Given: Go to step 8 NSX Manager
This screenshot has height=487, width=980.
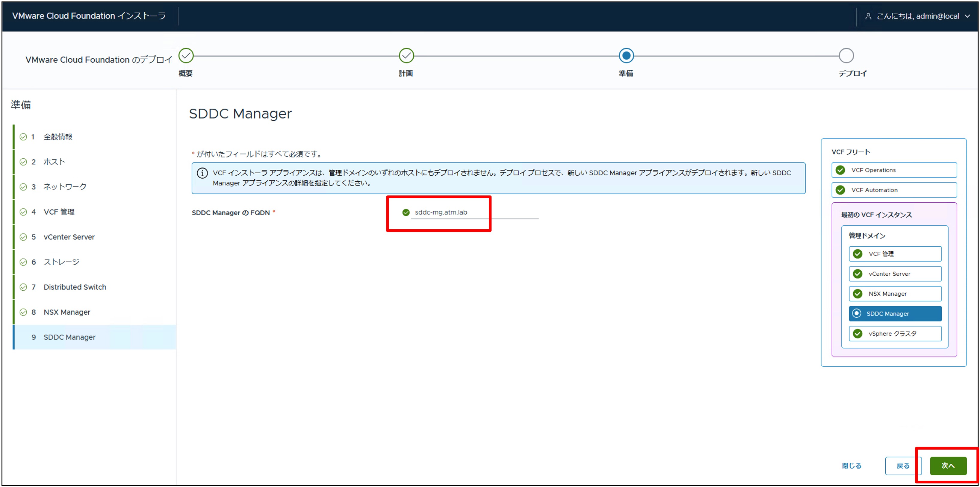Looking at the screenshot, I should 94,312.
